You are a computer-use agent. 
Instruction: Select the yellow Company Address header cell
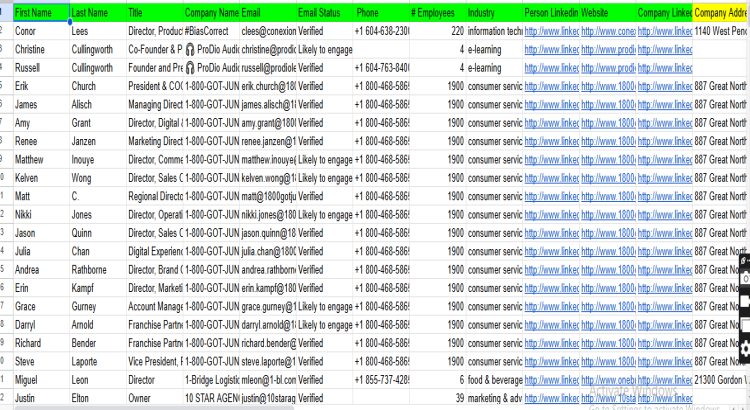point(720,14)
